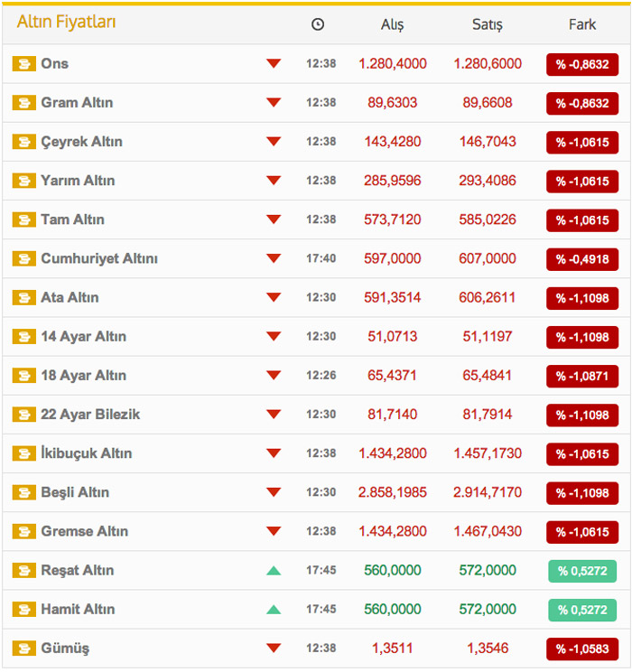Click the gold icon beside Cumhuriyet Altını
The width and height of the screenshot is (632, 672).
[24, 259]
